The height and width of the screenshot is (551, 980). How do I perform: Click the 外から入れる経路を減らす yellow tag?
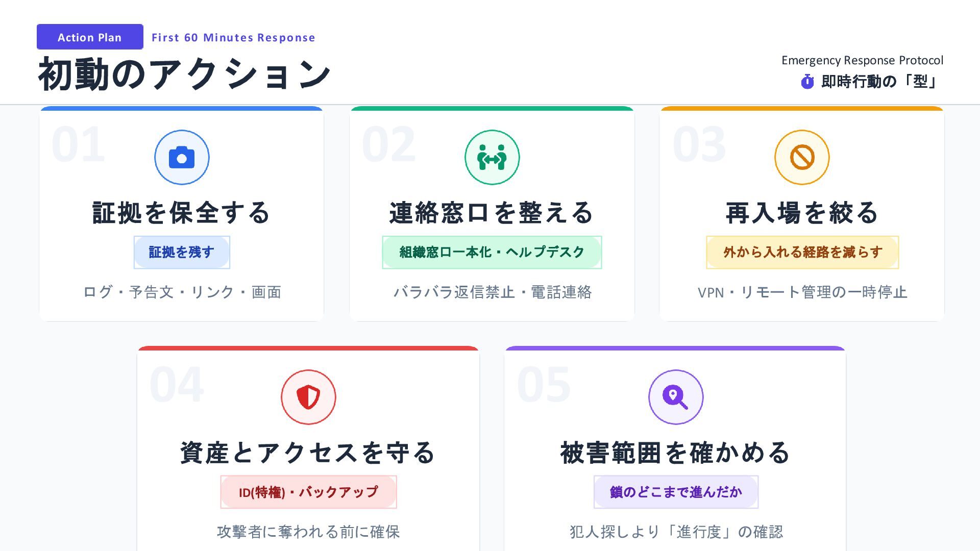[x=802, y=252]
